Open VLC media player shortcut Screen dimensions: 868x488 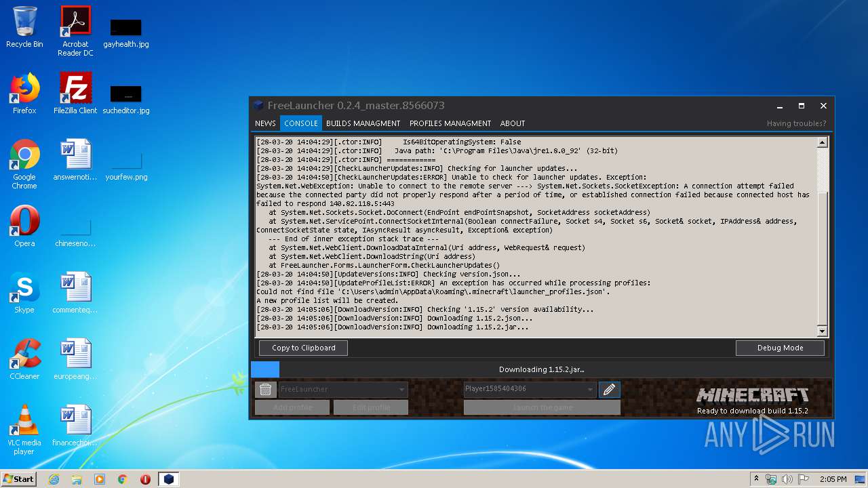(24, 430)
